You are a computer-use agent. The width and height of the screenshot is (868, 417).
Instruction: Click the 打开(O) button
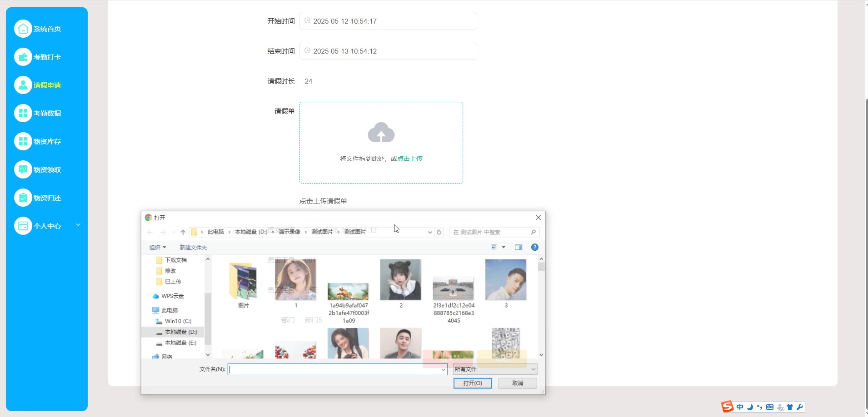click(473, 383)
